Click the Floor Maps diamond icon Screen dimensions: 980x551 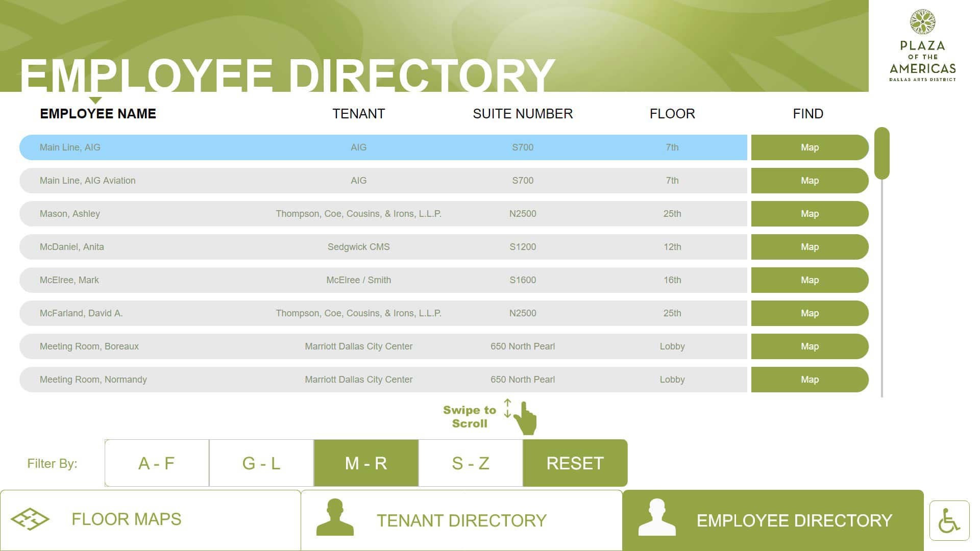(x=30, y=519)
